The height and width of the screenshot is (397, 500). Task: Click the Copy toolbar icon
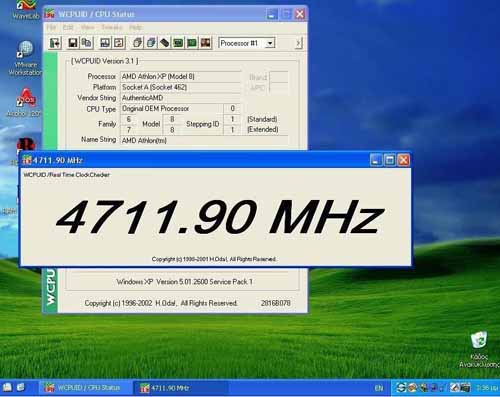(86, 43)
